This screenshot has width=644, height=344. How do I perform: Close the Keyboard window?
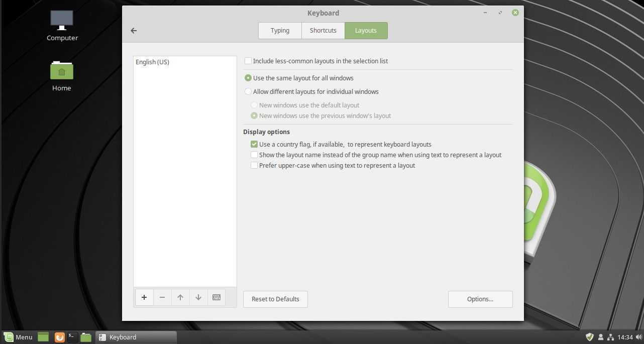pyautogui.click(x=515, y=13)
